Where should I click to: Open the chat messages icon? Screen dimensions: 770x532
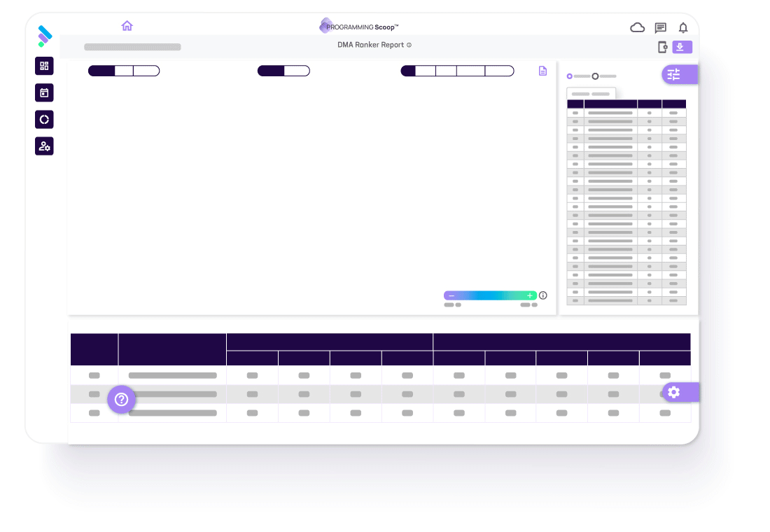[x=660, y=27]
